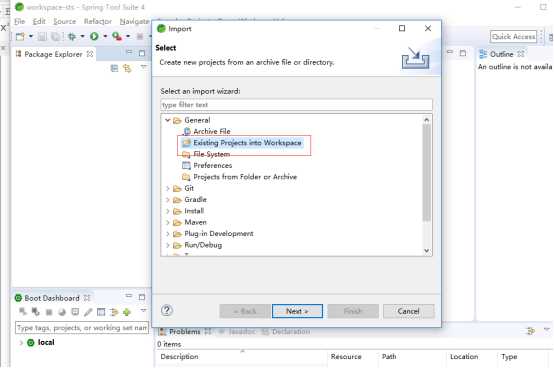Click the filter icon in Boot Dashboard toolbar
Viewport: 554px width, 368px height.
pyautogui.click(x=114, y=312)
